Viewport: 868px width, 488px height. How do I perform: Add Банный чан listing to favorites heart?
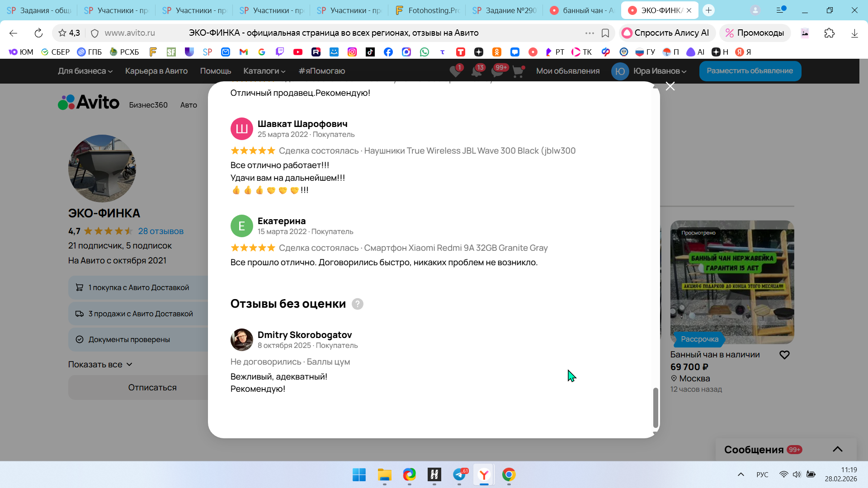[784, 355]
